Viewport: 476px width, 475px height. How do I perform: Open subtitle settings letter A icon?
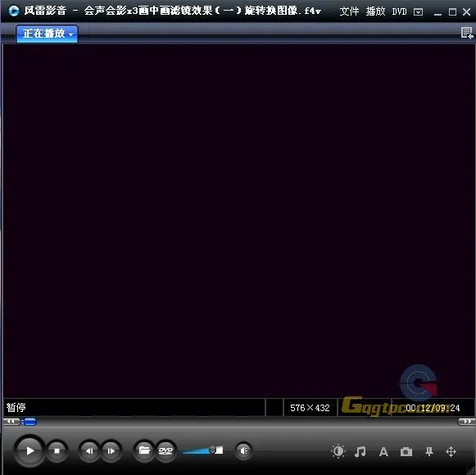[383, 451]
